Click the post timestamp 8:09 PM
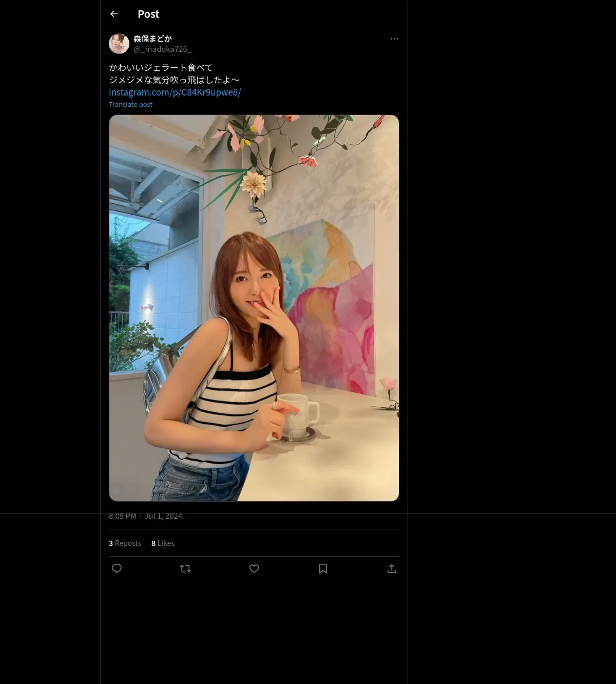The height and width of the screenshot is (684, 616). (x=123, y=516)
